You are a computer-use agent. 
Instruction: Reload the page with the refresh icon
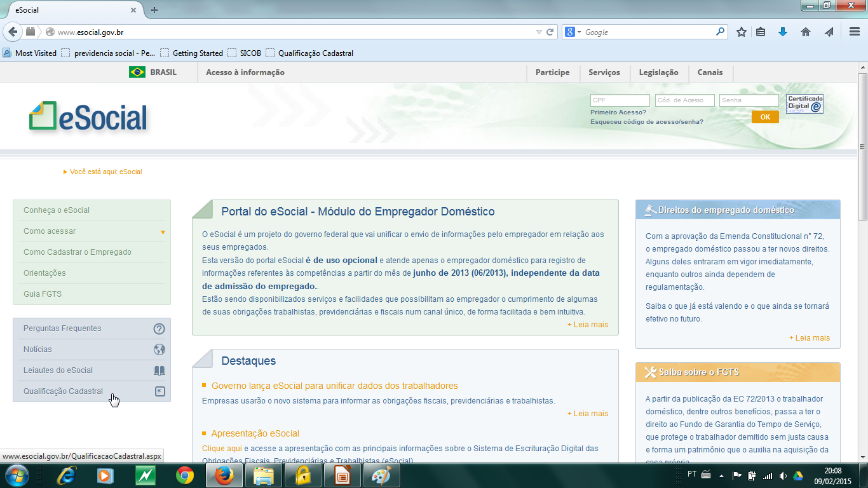(550, 32)
